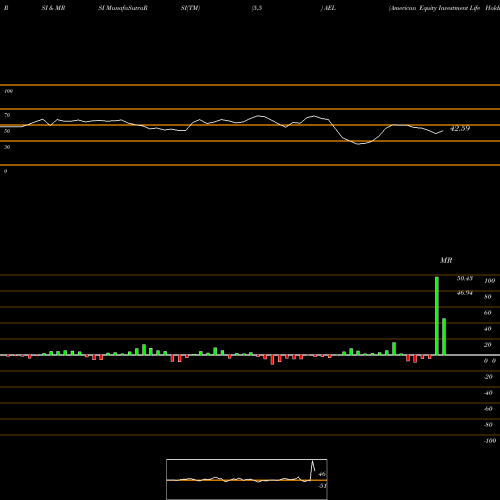The image size is (500, 500).
Task: Click the MR scale label -20
Action: [488, 377]
